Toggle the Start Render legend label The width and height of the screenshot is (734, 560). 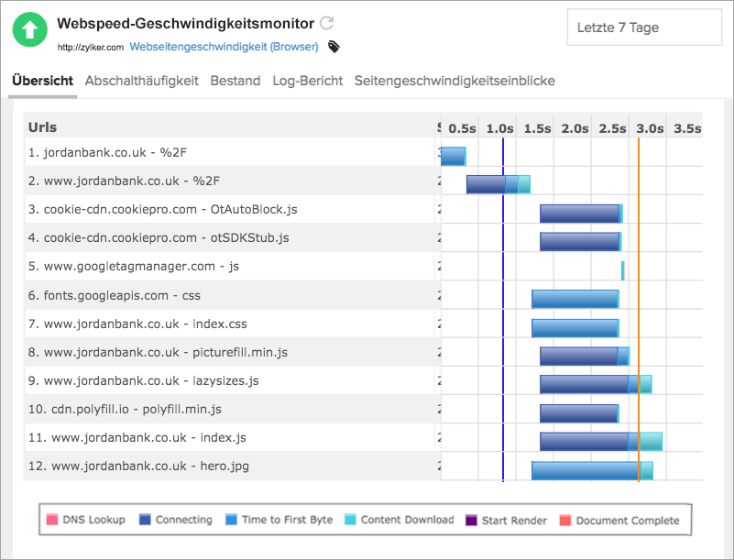514,521
